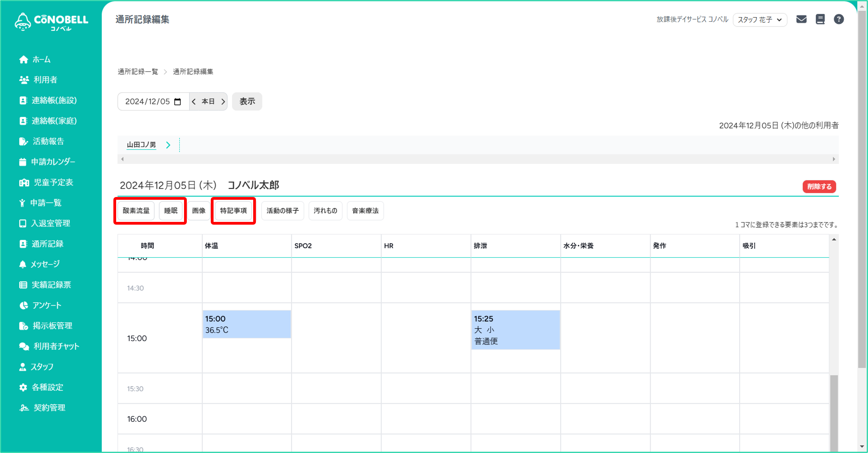The width and height of the screenshot is (868, 453).
Task: Open 通所記録 in the sidebar
Action: pyautogui.click(x=48, y=244)
